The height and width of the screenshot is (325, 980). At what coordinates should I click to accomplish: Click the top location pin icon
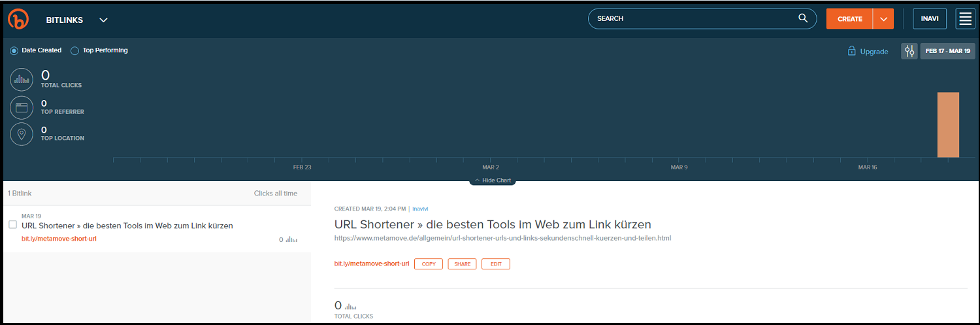[22, 134]
